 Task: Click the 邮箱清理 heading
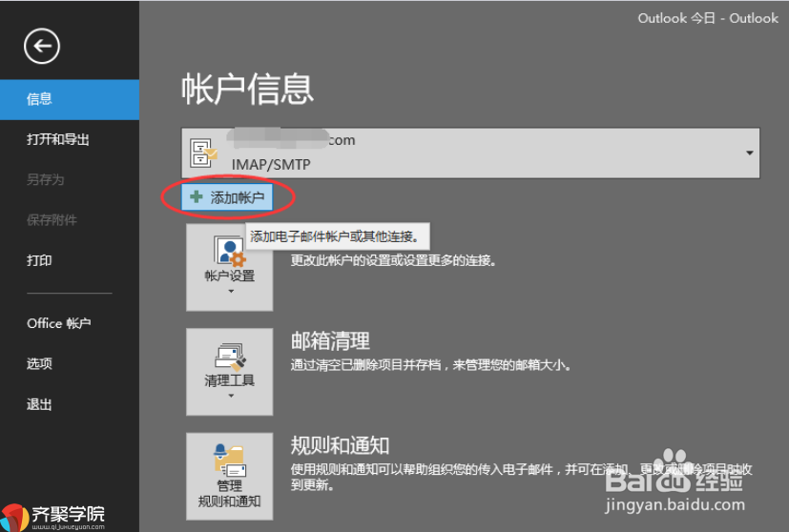(330, 341)
